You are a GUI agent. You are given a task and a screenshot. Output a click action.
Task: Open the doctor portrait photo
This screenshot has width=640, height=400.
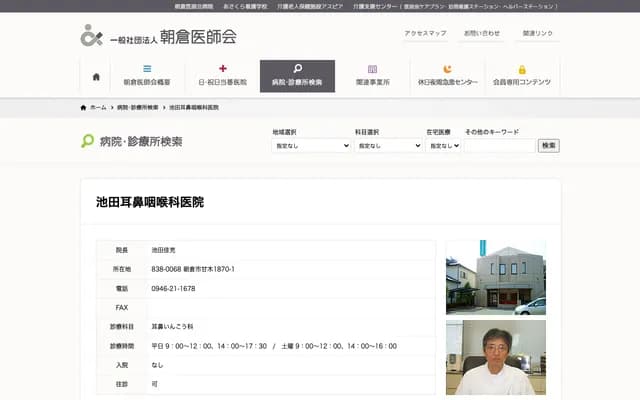(496, 357)
